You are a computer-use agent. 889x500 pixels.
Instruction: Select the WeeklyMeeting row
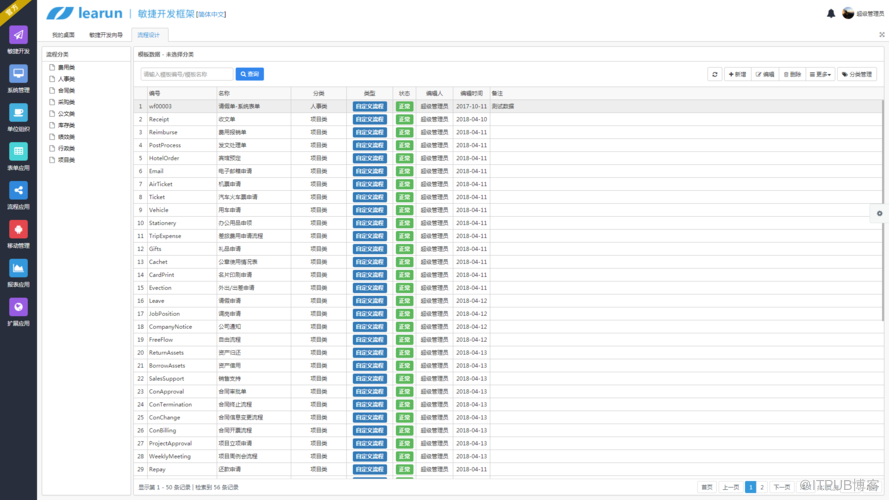point(508,456)
